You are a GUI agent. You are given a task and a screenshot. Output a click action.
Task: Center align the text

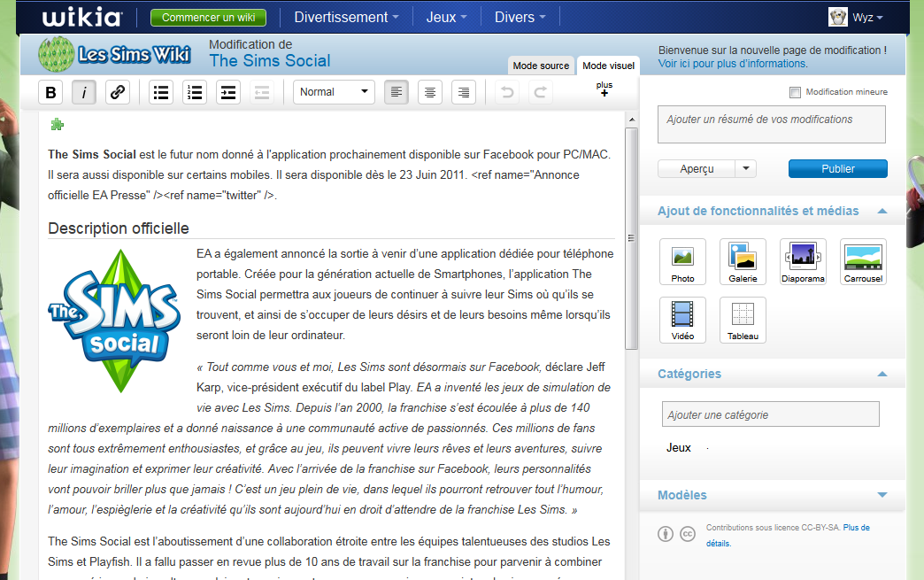(430, 93)
